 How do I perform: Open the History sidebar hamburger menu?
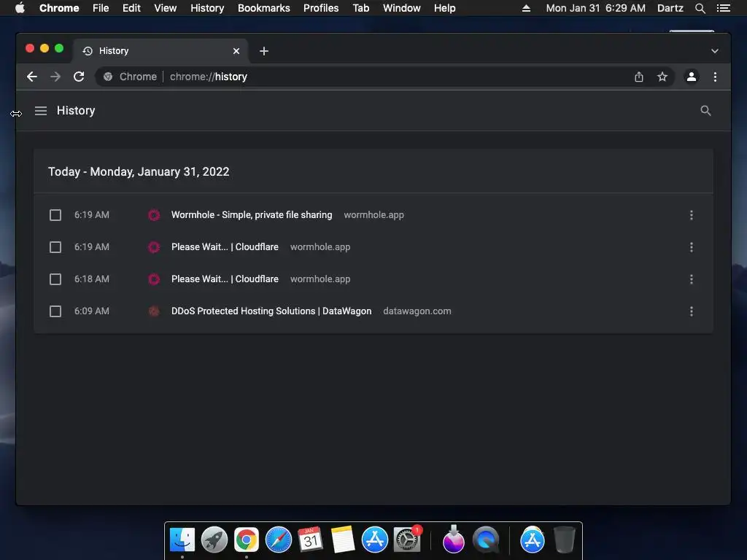pos(41,111)
